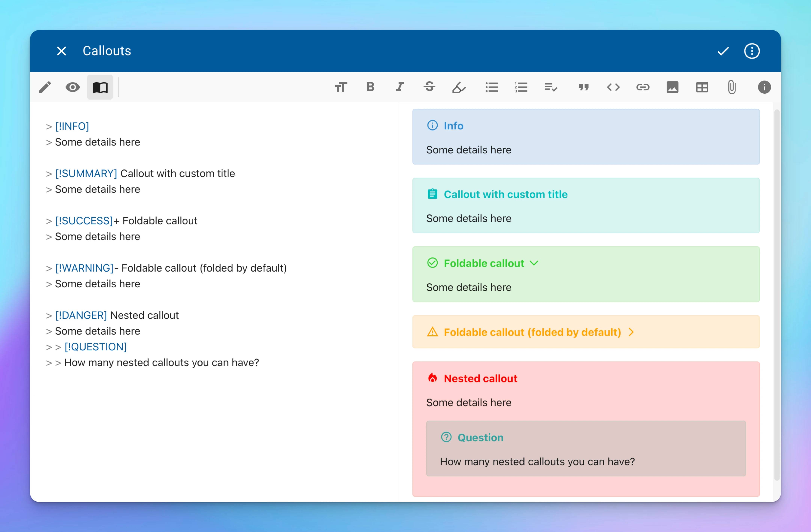Toggle bold formatting
811x532 pixels.
tap(370, 87)
